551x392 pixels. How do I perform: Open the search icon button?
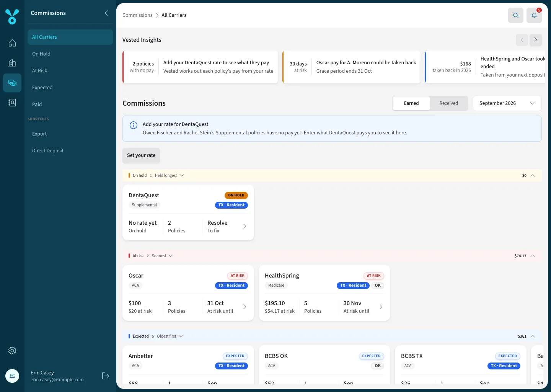(x=516, y=15)
